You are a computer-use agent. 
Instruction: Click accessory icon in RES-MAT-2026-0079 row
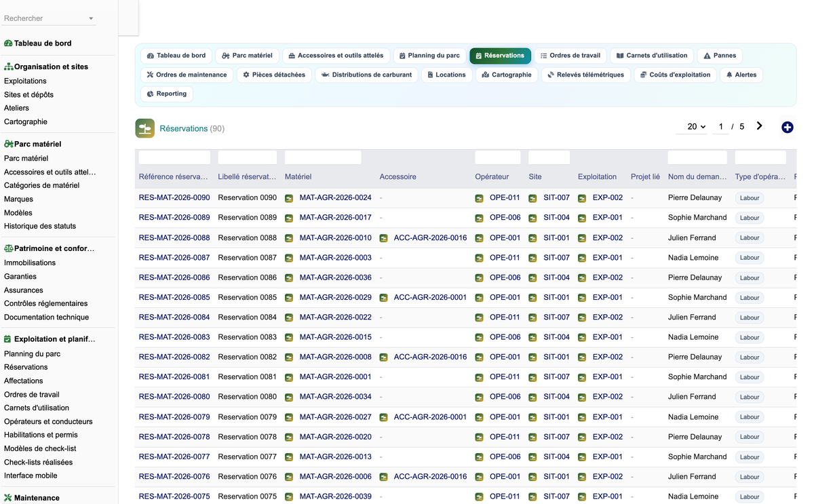[383, 417]
